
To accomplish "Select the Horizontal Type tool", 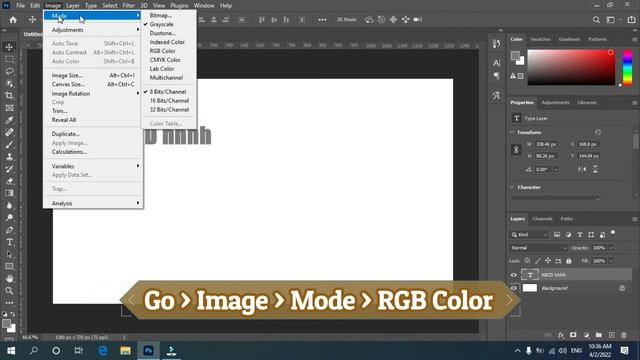I will pyautogui.click(x=9, y=242).
